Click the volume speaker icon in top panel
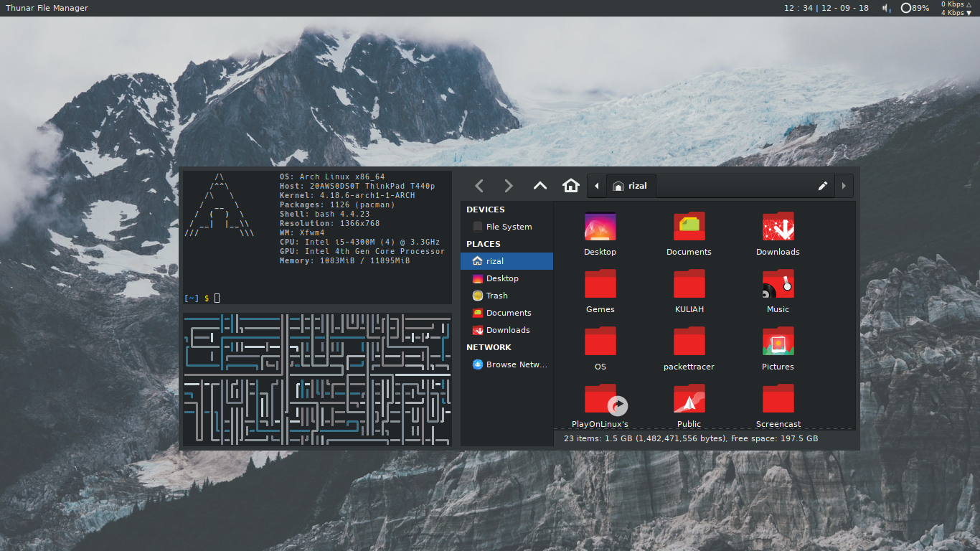Screen dimensions: 980x551 (x=886, y=8)
